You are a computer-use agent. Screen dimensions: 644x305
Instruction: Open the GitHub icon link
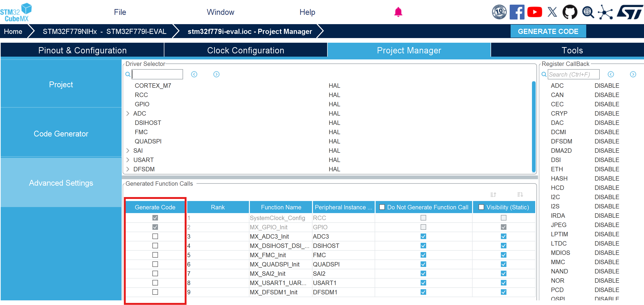click(x=570, y=12)
